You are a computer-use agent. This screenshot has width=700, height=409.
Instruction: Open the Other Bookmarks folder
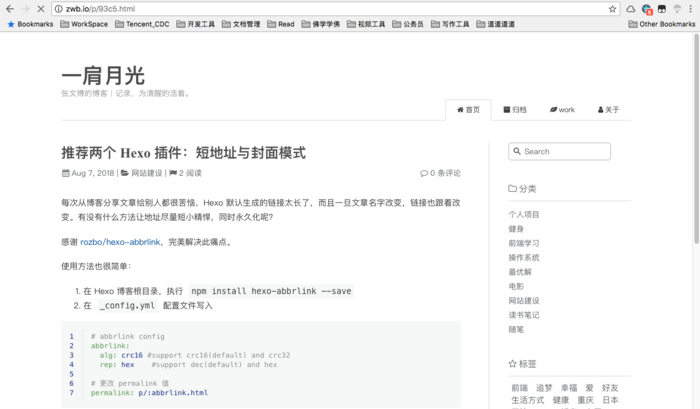pyautogui.click(x=662, y=24)
